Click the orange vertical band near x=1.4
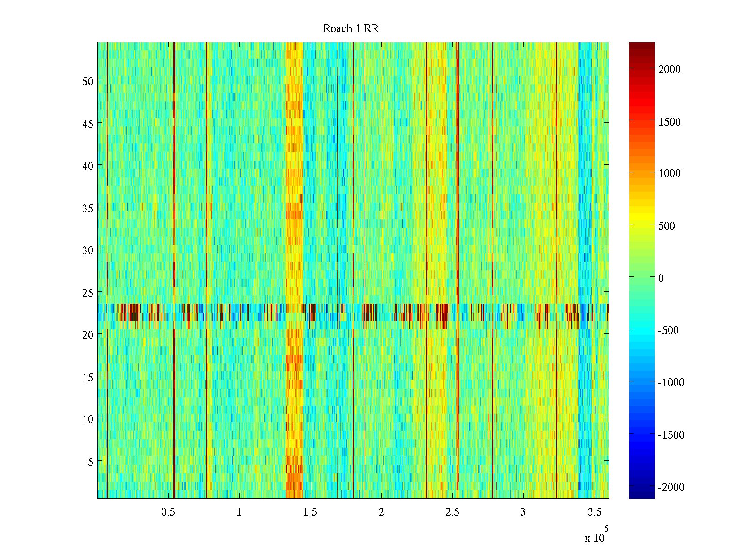This screenshot has height=560, width=747. (x=294, y=187)
